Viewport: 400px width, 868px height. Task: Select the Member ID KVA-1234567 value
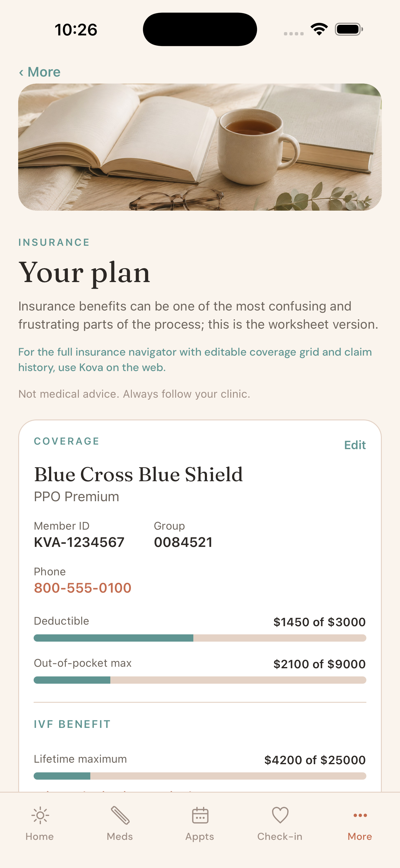79,542
